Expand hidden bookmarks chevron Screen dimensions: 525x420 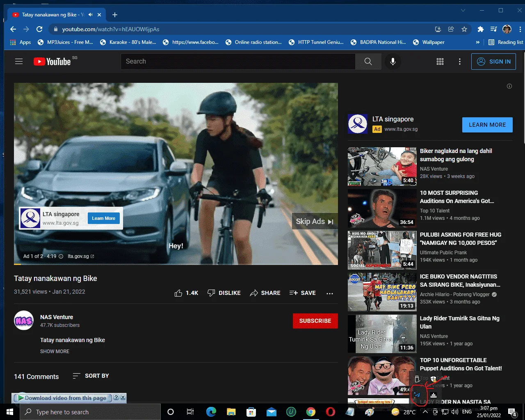[477, 42]
